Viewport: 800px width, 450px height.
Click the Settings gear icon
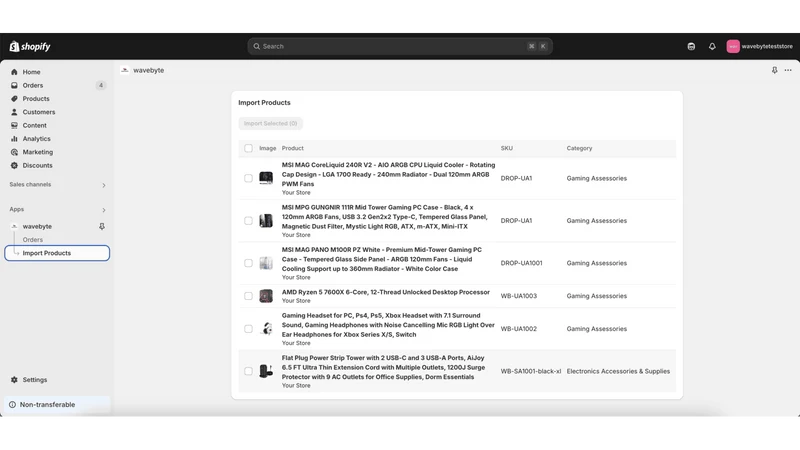coord(14,380)
